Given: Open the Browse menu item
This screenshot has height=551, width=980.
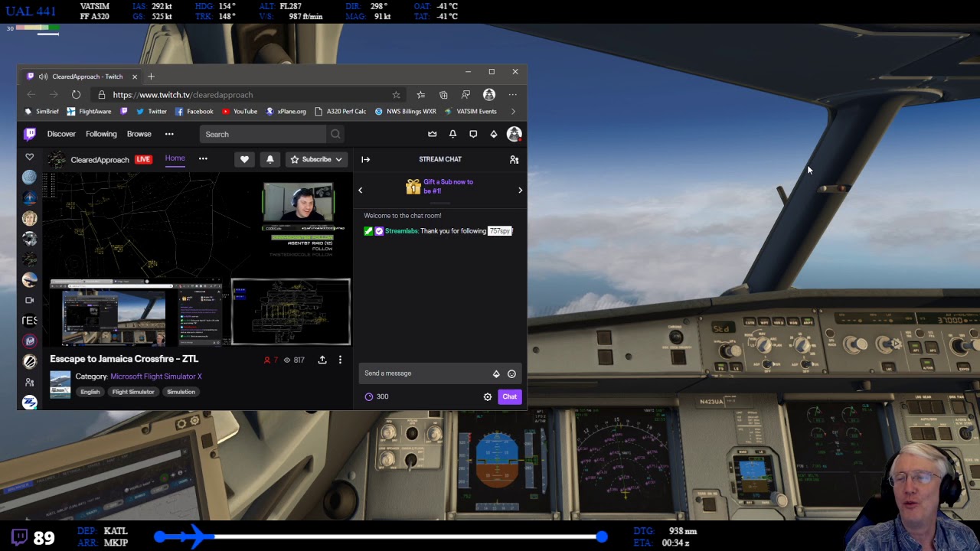Looking at the screenshot, I should (139, 134).
